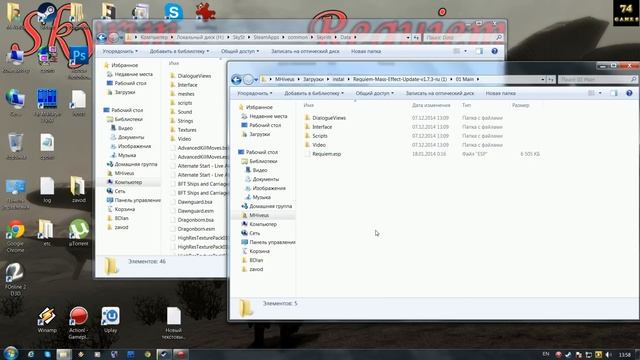Open FOnline 2 D3D desktop shortcut
This screenshot has height=360, width=640.
coord(15,280)
